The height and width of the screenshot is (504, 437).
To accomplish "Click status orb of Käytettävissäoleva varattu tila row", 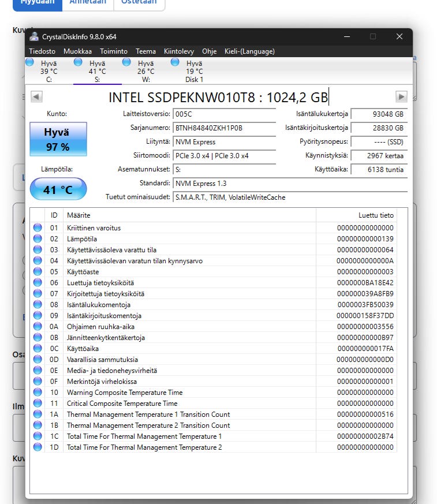I will pyautogui.click(x=38, y=249).
